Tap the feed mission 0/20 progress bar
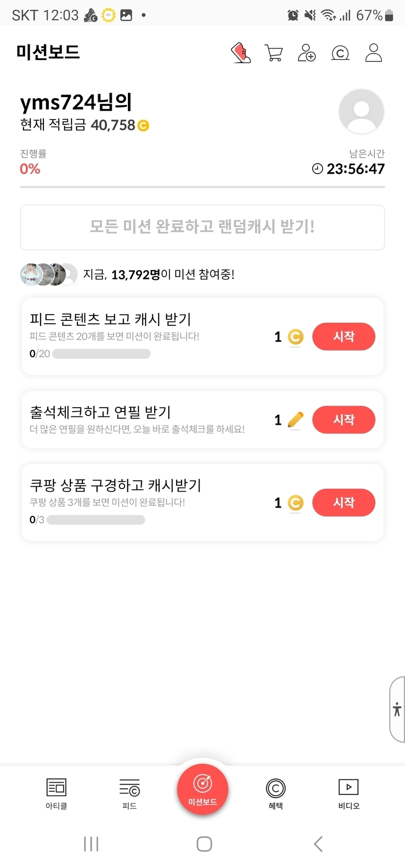405x868 pixels. click(101, 354)
